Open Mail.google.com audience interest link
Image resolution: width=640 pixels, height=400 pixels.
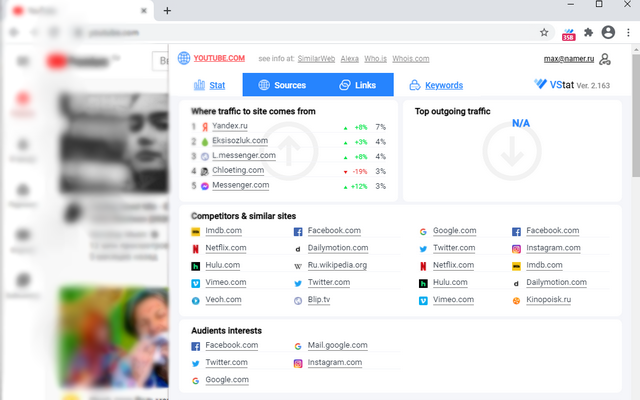(338, 345)
